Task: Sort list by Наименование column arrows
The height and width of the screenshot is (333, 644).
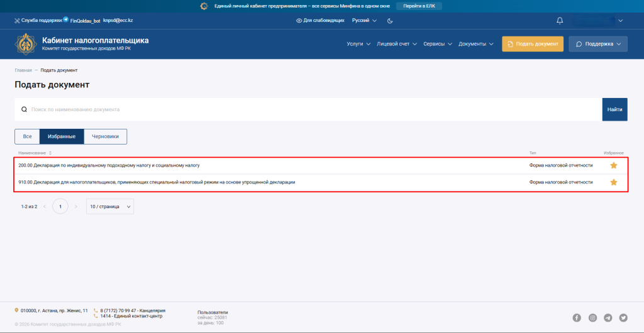Action: (x=50, y=153)
